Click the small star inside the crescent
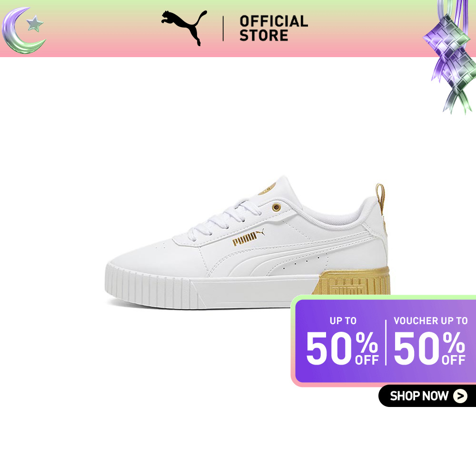 tap(34, 24)
